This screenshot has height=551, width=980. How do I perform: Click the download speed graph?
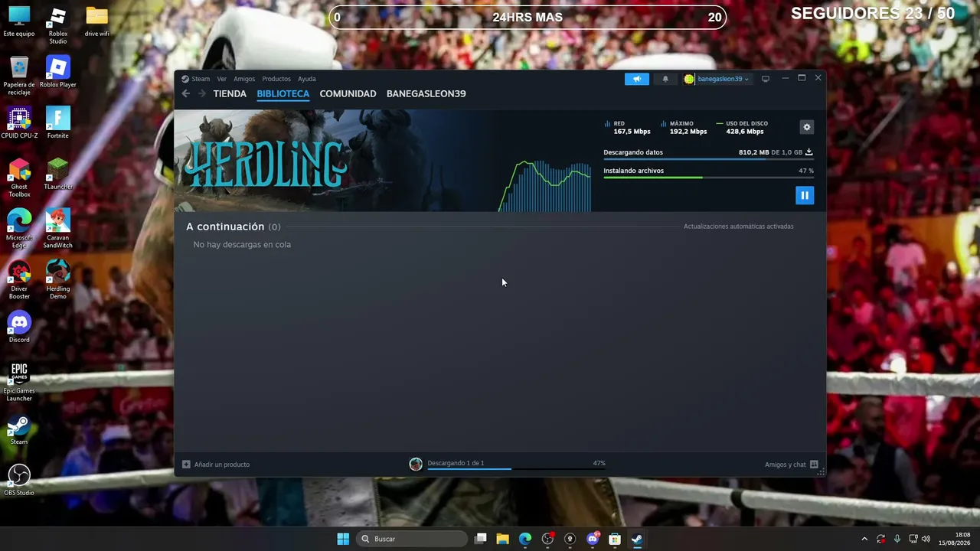(x=544, y=186)
